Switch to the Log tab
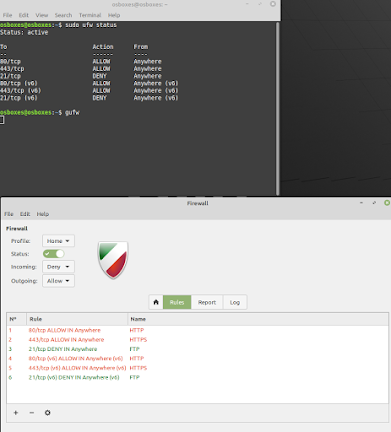Image resolution: width=391 pixels, height=432 pixels. [x=235, y=302]
